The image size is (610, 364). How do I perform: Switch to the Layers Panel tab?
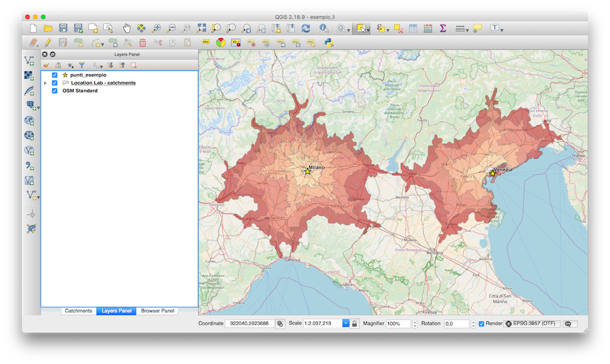[116, 311]
